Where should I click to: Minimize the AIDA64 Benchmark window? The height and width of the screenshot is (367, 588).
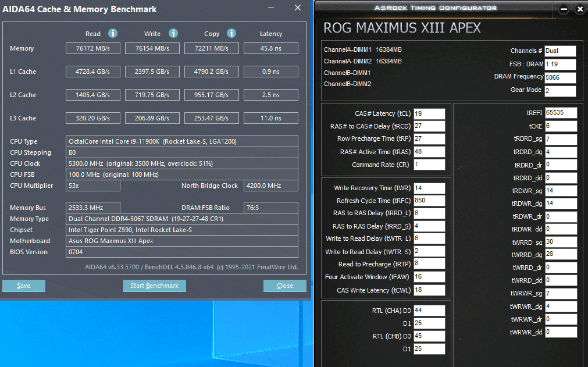tap(271, 8)
